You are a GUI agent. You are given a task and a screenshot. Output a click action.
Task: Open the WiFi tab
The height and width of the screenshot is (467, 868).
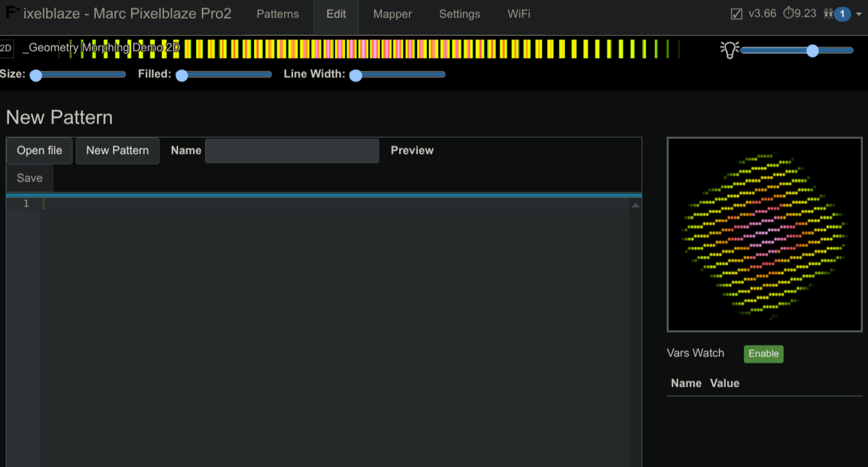pyautogui.click(x=519, y=14)
